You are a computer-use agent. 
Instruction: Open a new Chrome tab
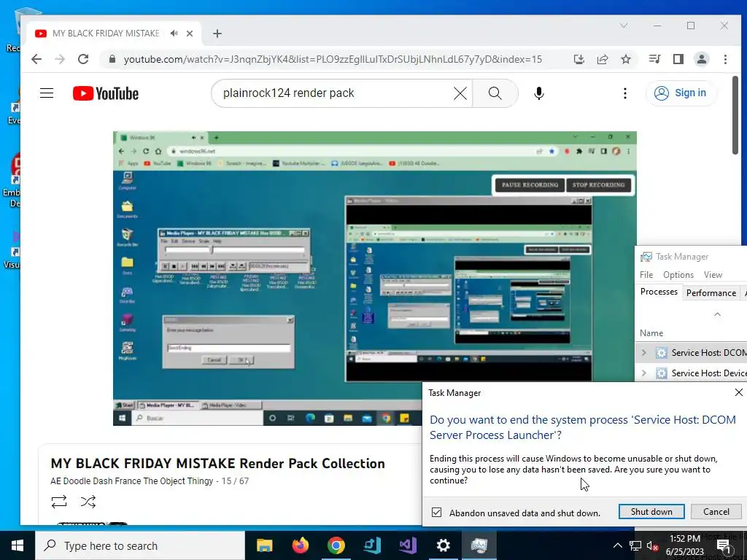coord(217,34)
